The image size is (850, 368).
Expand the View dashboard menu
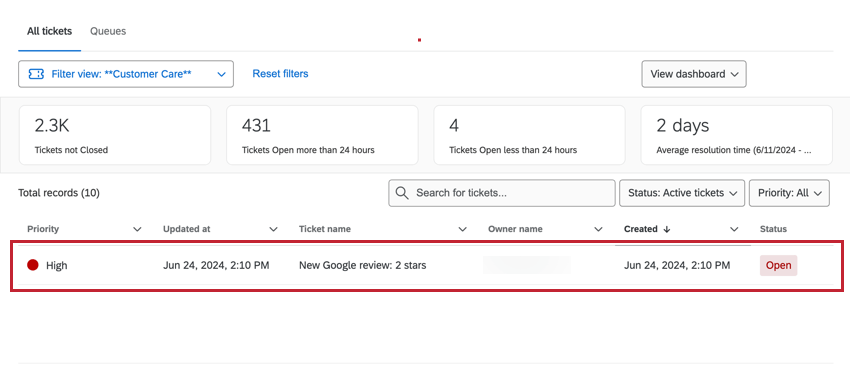pos(694,74)
